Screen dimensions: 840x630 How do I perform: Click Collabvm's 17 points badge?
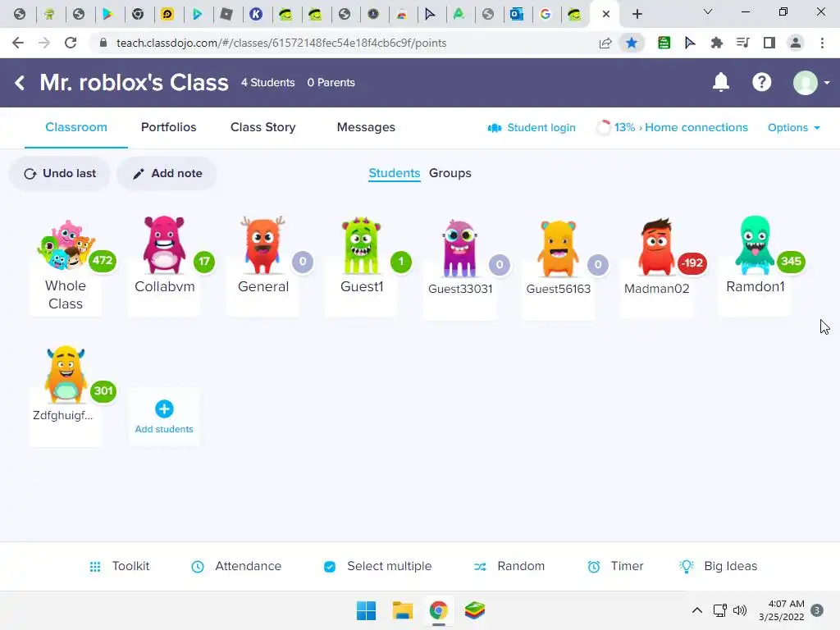(x=204, y=262)
